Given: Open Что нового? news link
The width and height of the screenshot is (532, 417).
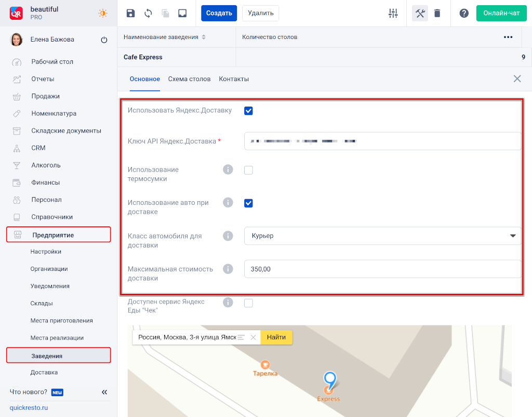Looking at the screenshot, I should point(29,392).
